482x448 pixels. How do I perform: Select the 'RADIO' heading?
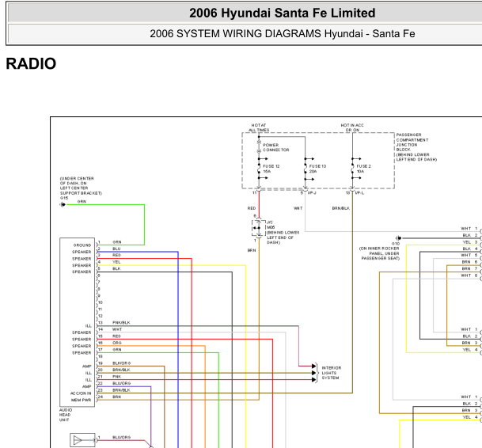pos(31,63)
